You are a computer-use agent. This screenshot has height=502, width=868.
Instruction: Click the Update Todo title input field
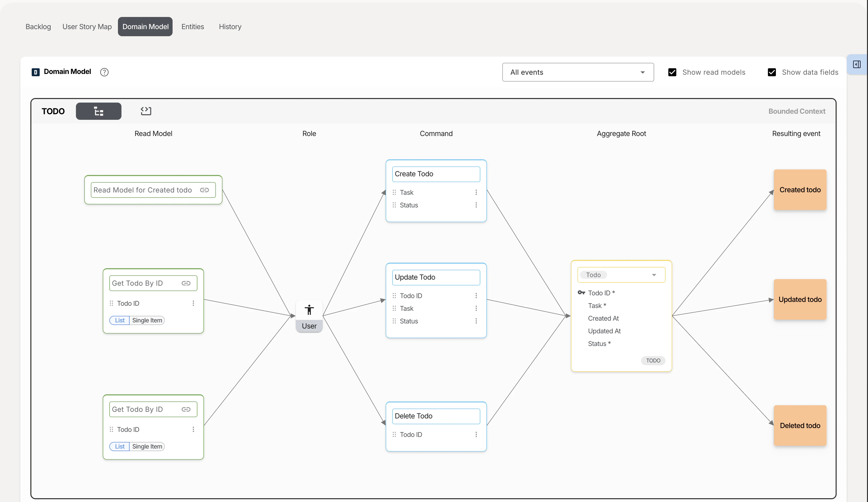(436, 277)
